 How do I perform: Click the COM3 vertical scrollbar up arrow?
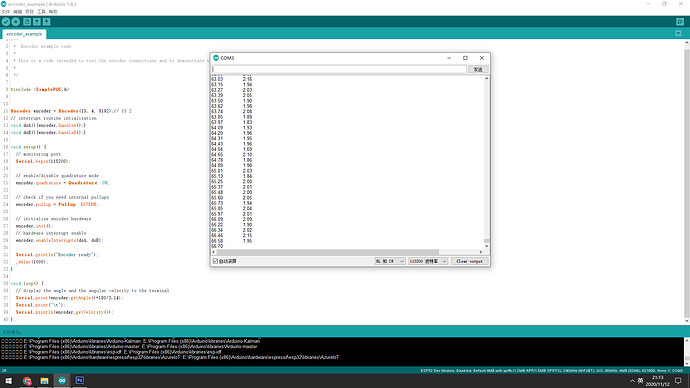[x=486, y=78]
